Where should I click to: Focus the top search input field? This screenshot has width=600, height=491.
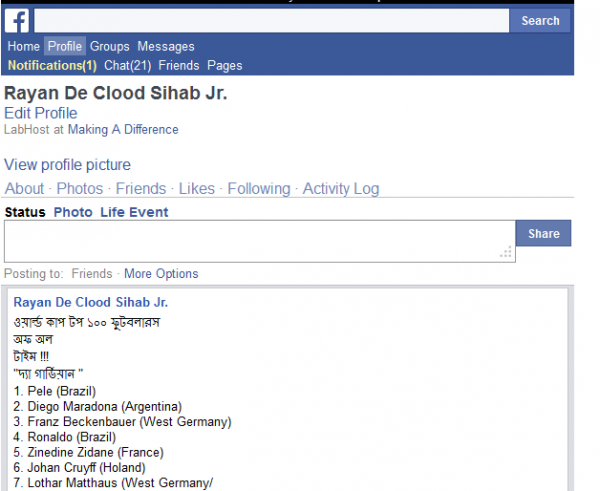[271, 21]
